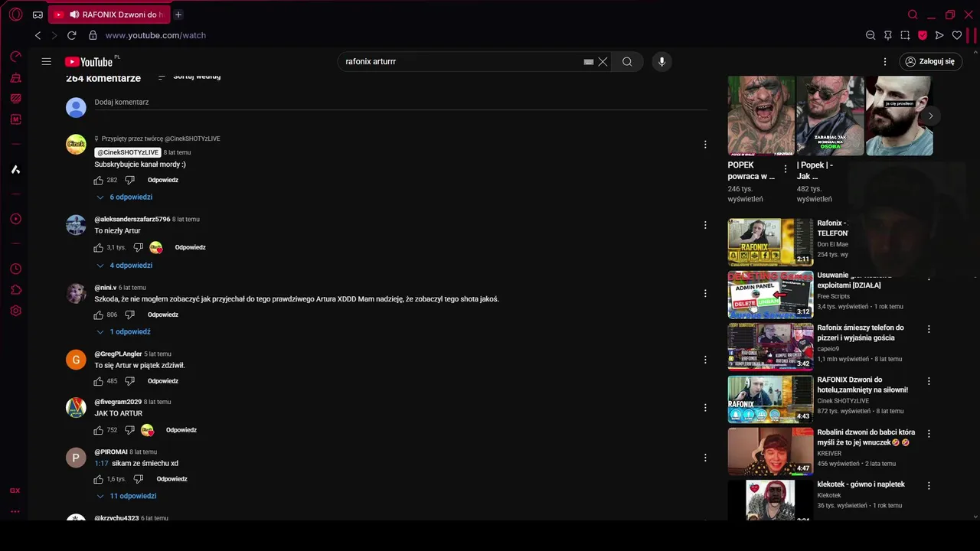Open 'RAFONIX Dzwoni do hotelu' video thumbnail
Viewport: 980px width, 551px height.
pos(770,399)
